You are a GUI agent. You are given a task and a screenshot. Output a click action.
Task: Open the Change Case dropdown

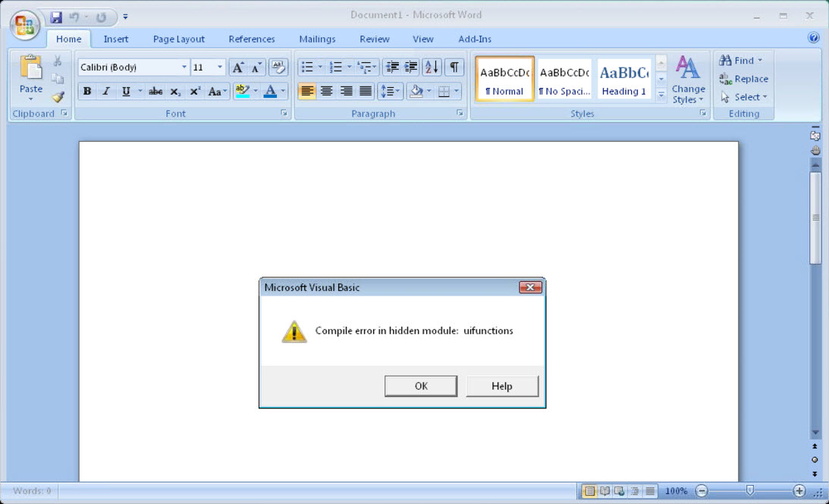pyautogui.click(x=217, y=92)
